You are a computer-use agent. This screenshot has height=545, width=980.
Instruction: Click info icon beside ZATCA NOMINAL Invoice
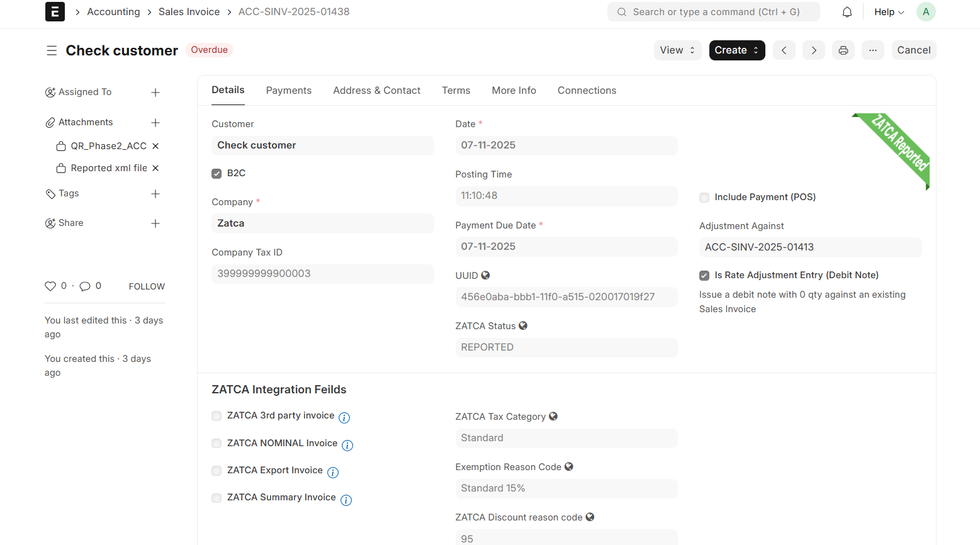[347, 446]
